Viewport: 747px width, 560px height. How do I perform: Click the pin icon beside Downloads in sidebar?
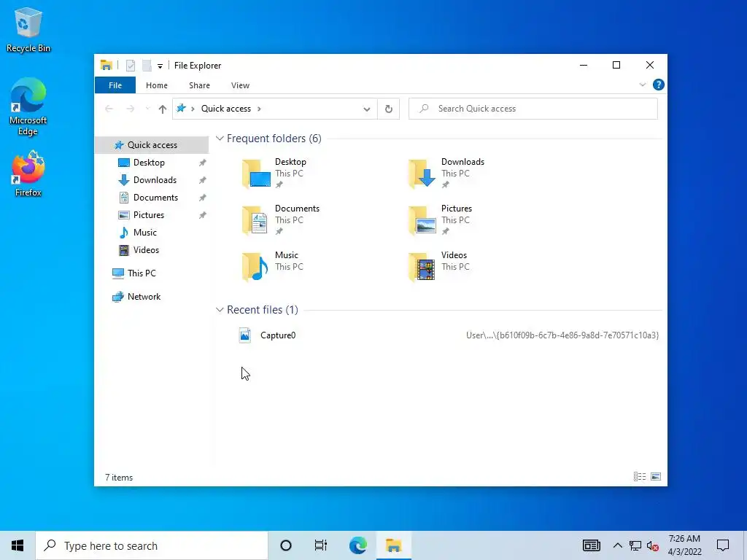tap(203, 181)
